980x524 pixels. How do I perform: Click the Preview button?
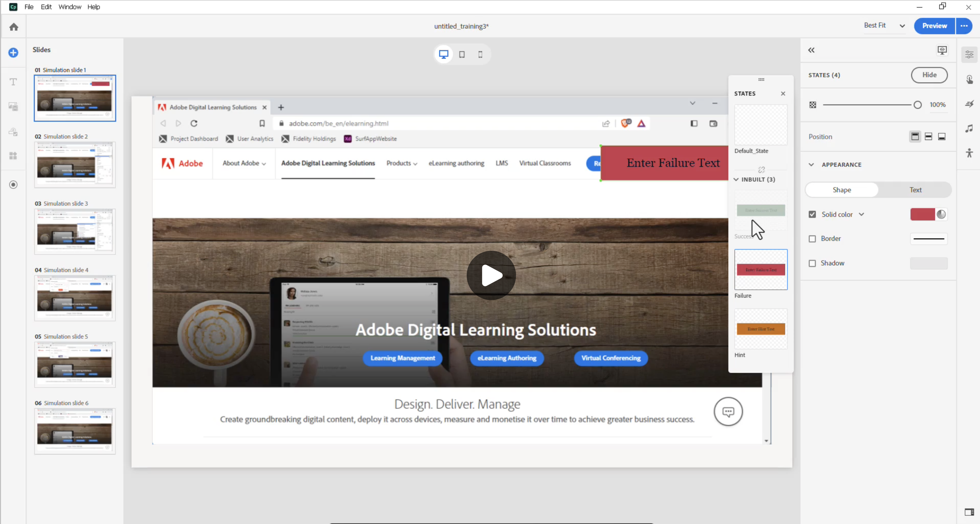[934, 26]
